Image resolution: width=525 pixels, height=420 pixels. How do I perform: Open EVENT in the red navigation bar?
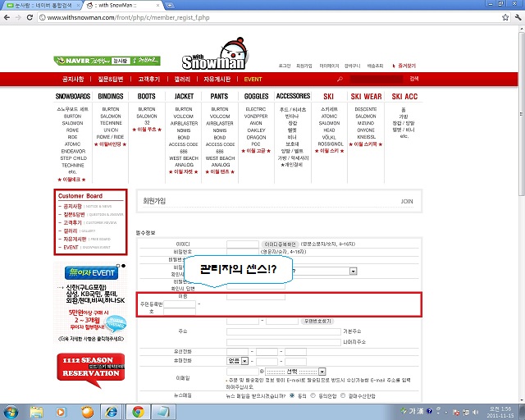pos(253,80)
